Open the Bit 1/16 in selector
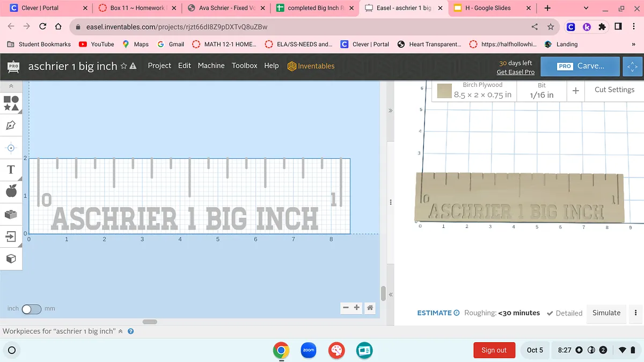The height and width of the screenshot is (362, 644). [x=541, y=91]
